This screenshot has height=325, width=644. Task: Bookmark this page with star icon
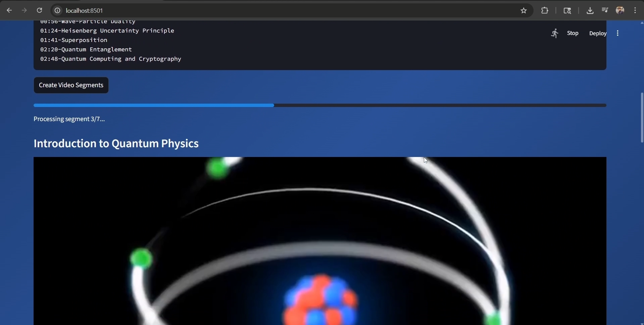pyautogui.click(x=524, y=11)
